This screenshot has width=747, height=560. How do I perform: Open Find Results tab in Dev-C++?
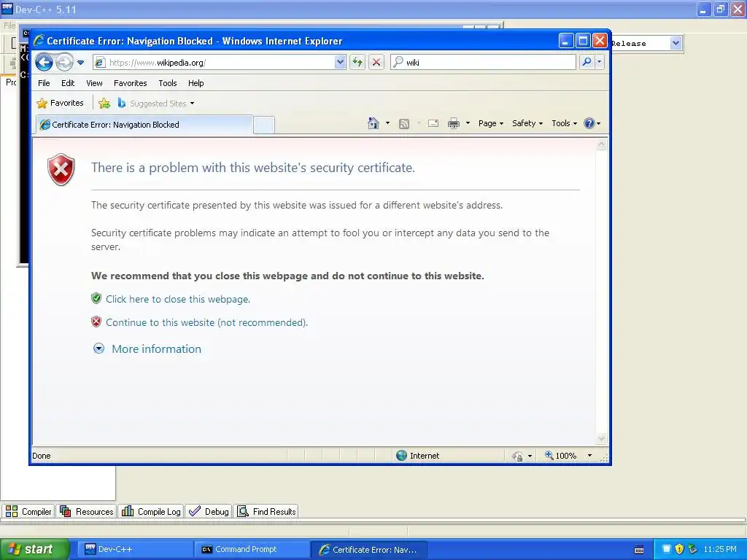267,511
